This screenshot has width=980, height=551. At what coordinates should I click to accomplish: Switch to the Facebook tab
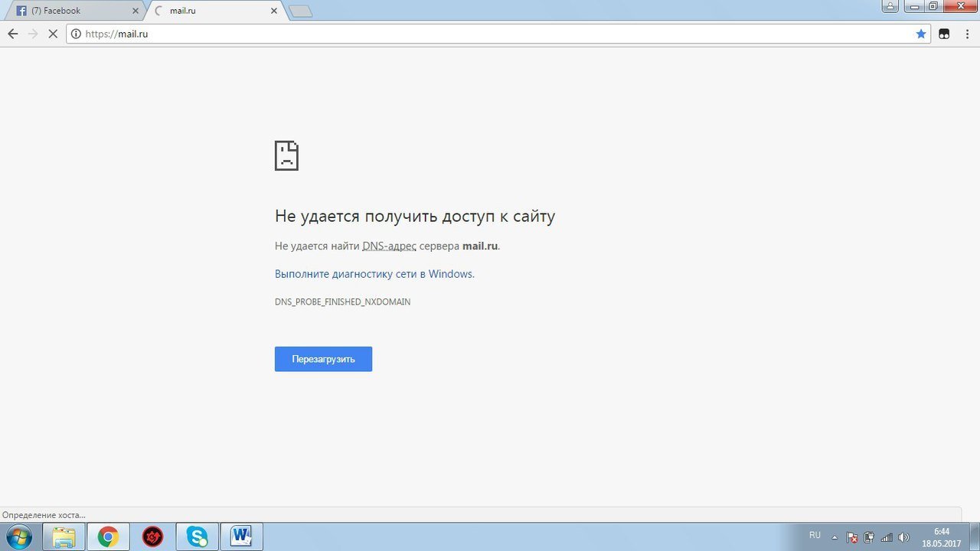coord(73,11)
